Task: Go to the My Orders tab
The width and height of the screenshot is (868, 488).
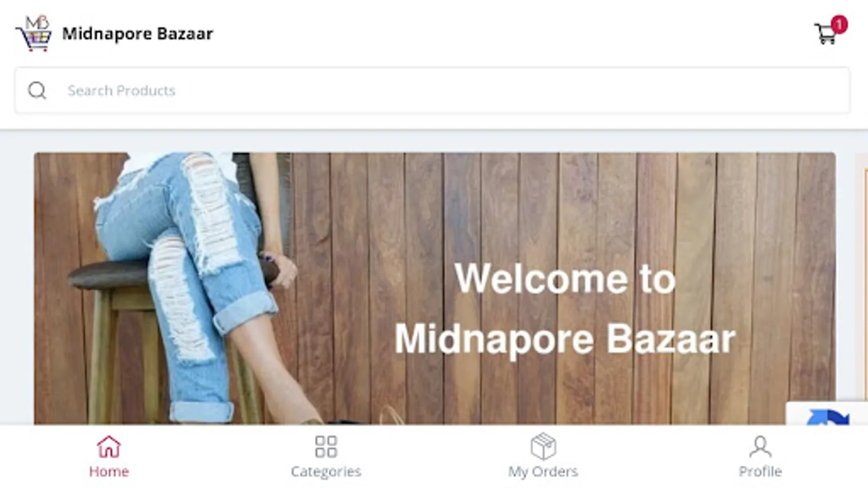Action: 543,471
